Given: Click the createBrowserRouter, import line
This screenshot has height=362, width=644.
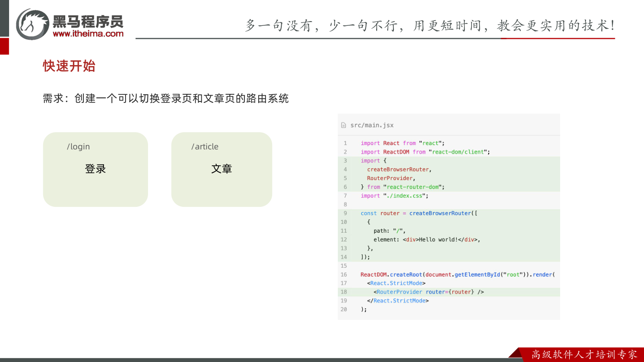Looking at the screenshot, I should coord(399,170).
